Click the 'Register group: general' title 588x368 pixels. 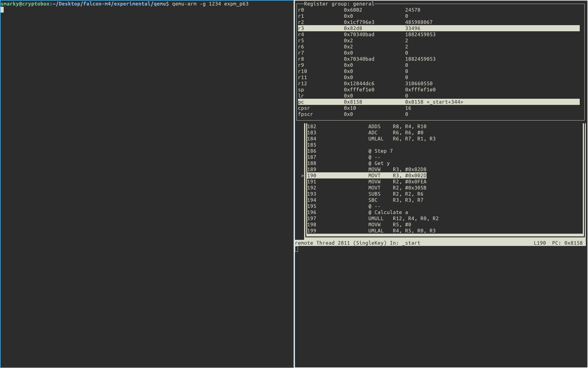pyautogui.click(x=339, y=4)
